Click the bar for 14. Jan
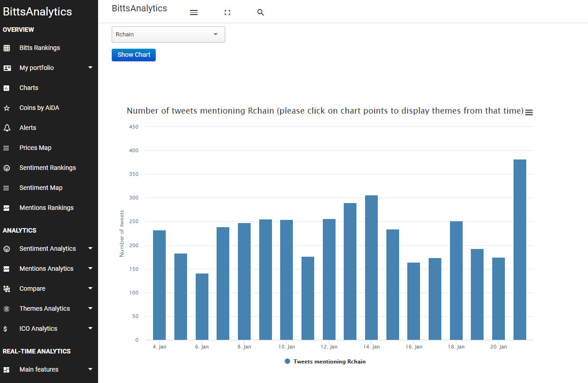This screenshot has height=383, width=588. (x=371, y=268)
